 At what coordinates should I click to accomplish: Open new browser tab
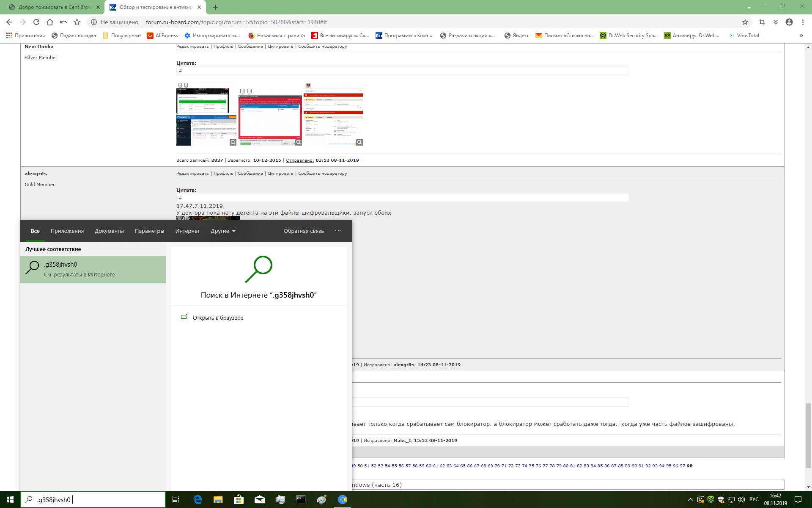pos(215,7)
